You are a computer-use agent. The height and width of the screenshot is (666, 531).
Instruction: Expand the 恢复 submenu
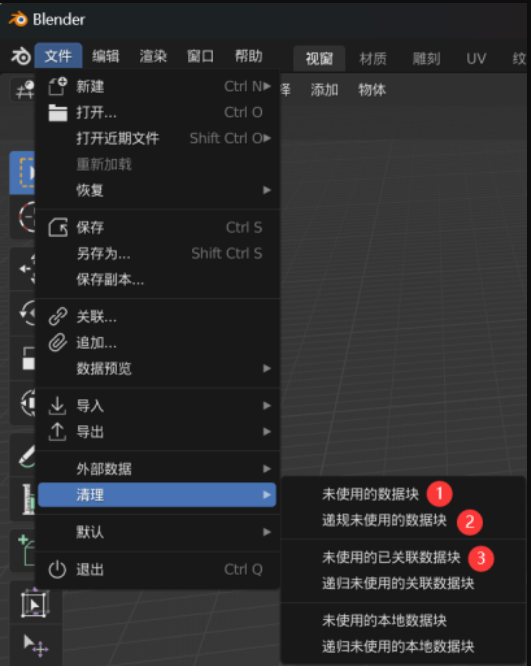(x=157, y=190)
